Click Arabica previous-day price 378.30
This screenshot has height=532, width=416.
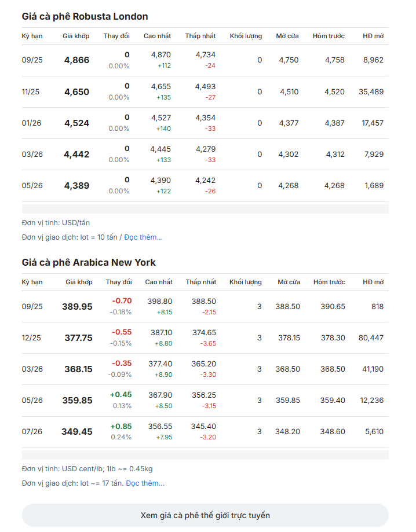333,337
